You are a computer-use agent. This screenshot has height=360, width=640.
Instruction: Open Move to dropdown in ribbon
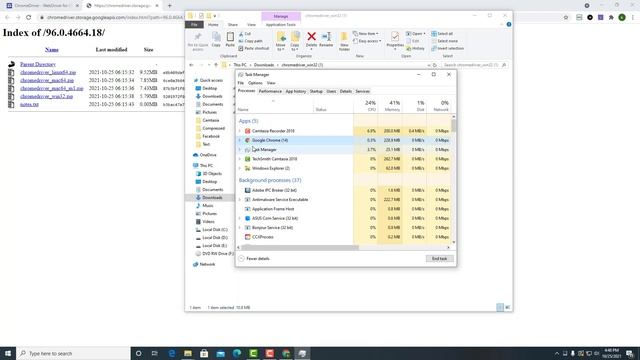pyautogui.click(x=281, y=41)
